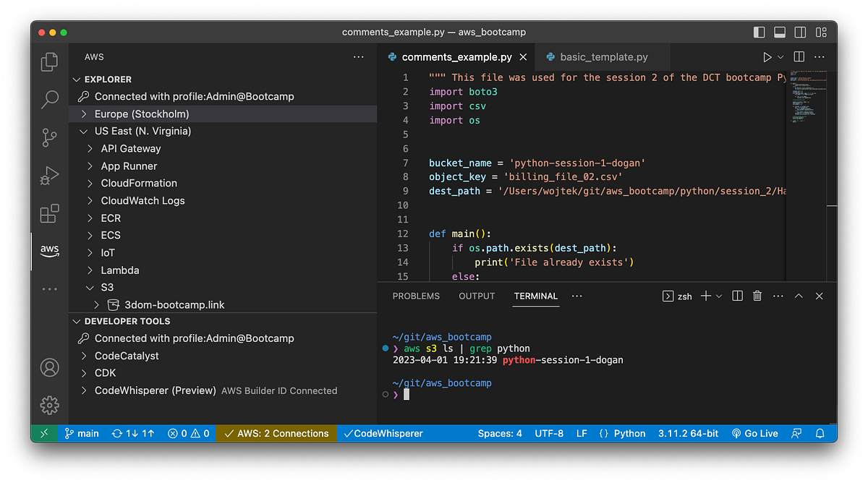
Task: Change file encoding UTF-8
Action: coord(549,433)
